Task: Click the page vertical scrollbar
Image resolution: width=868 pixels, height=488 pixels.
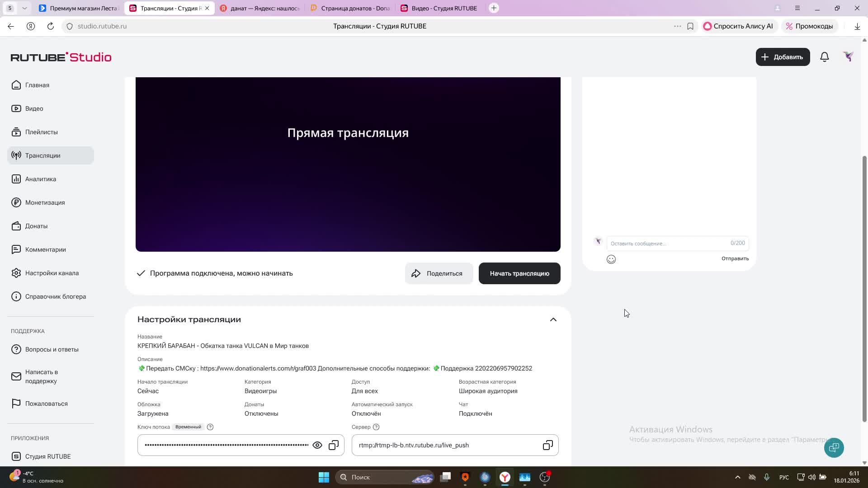Action: (x=864, y=289)
